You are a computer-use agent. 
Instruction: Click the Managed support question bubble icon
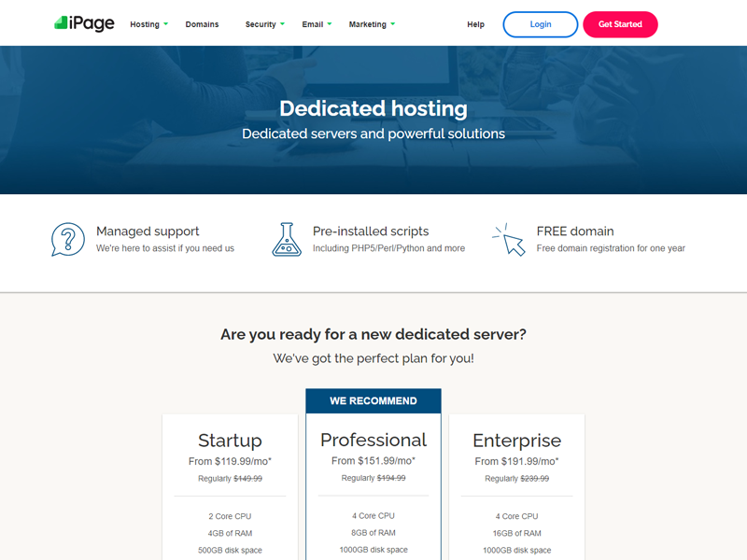pos(68,239)
